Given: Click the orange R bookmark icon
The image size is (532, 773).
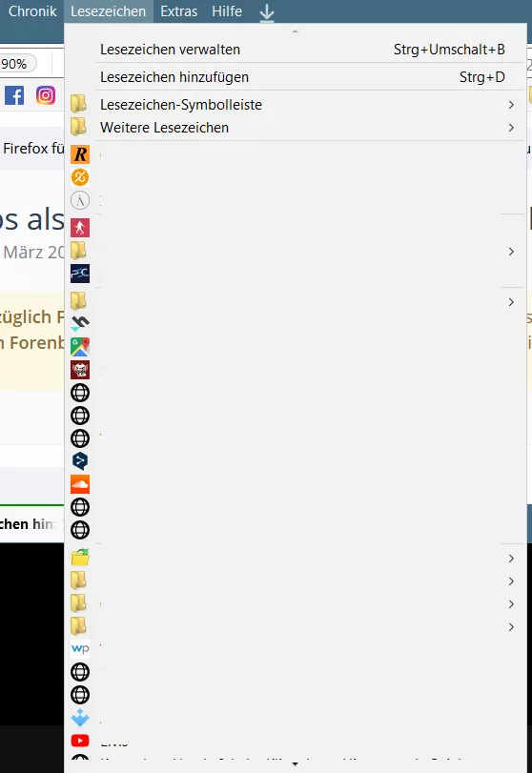Looking at the screenshot, I should coord(80,154).
